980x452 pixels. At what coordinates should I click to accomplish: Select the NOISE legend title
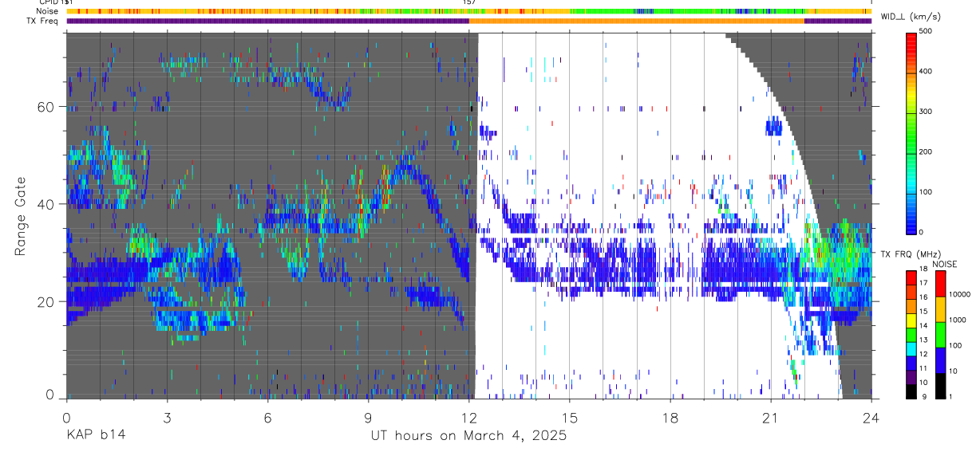click(946, 264)
